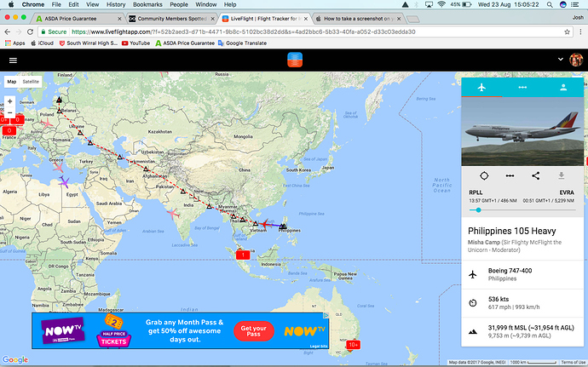The image size is (588, 367).
Task: Switch to ASDA Price Guarantee tab
Action: [x=78, y=19]
